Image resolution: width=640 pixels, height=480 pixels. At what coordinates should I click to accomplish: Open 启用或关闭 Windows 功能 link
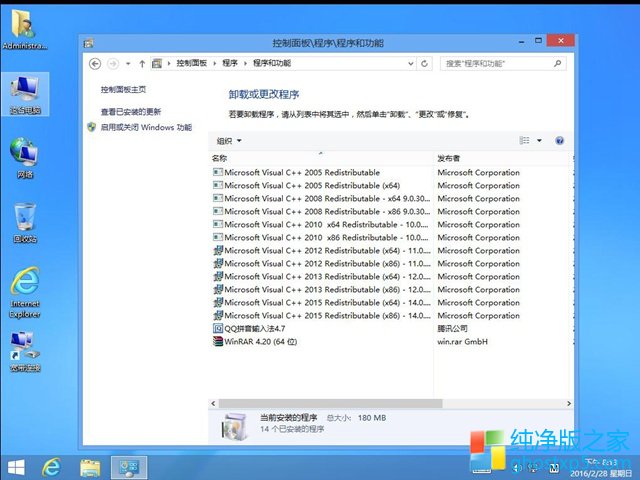(145, 128)
